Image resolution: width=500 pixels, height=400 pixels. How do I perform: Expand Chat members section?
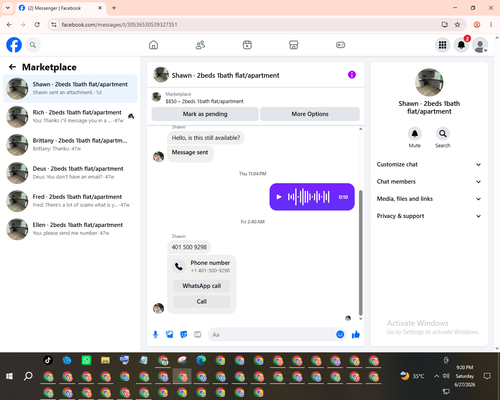(x=429, y=182)
